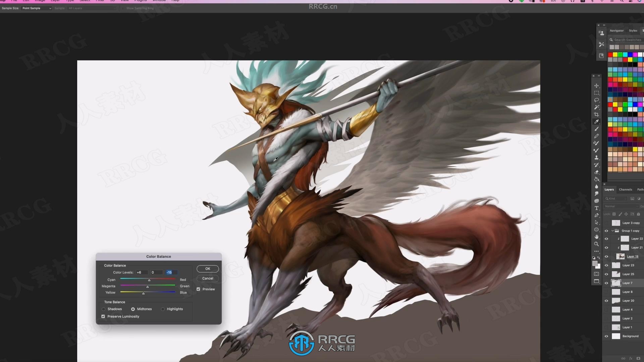The height and width of the screenshot is (362, 644).
Task: Uncheck the Preview checkbox
Action: coord(198,289)
